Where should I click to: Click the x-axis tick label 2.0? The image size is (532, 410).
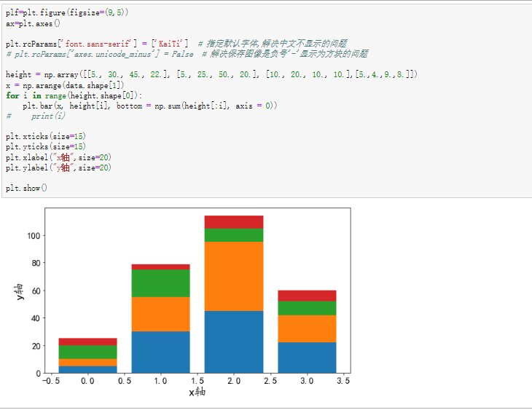234,381
